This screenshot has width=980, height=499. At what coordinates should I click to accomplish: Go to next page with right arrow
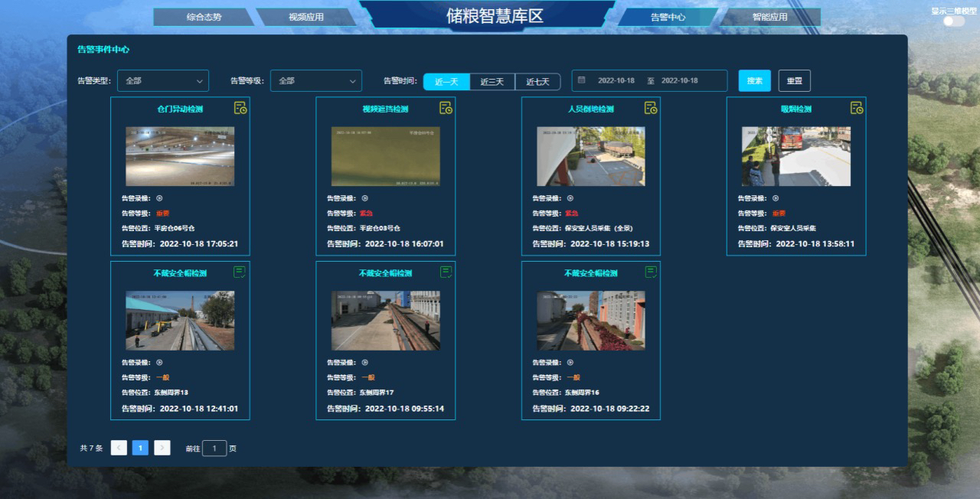click(162, 448)
